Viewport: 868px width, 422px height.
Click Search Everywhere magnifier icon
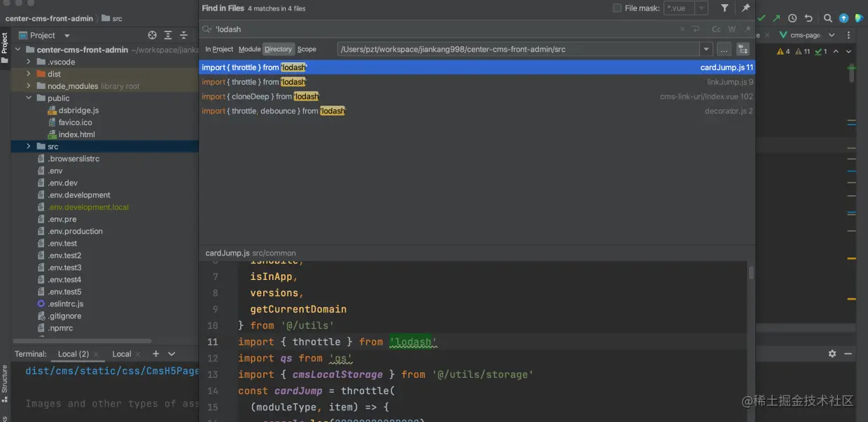click(x=828, y=18)
